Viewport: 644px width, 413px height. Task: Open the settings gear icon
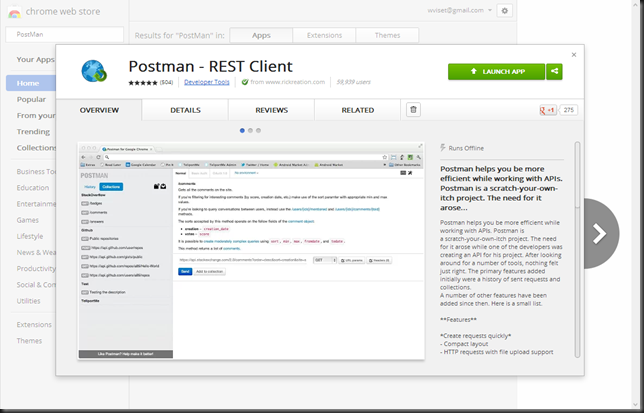[505, 11]
